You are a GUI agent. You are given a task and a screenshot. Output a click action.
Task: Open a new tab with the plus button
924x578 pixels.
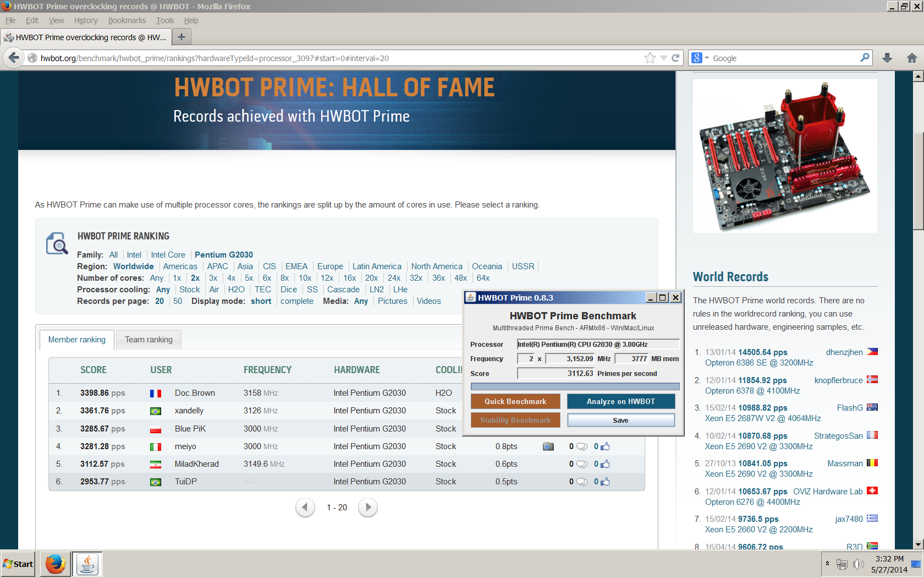coord(182,37)
